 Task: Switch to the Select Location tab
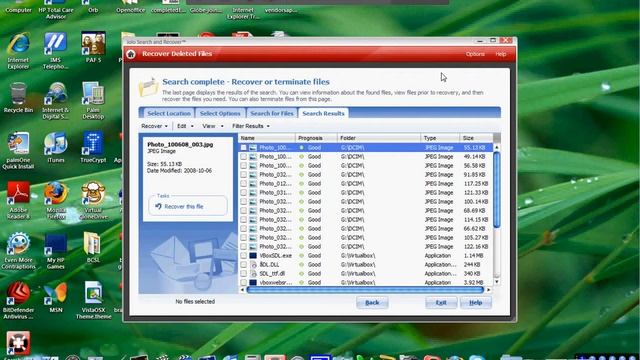(169, 113)
